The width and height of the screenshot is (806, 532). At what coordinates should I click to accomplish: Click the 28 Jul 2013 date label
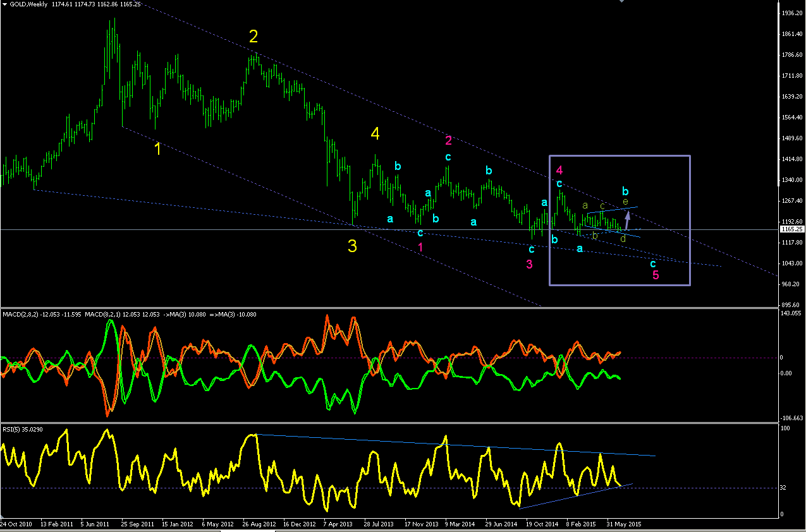379,524
